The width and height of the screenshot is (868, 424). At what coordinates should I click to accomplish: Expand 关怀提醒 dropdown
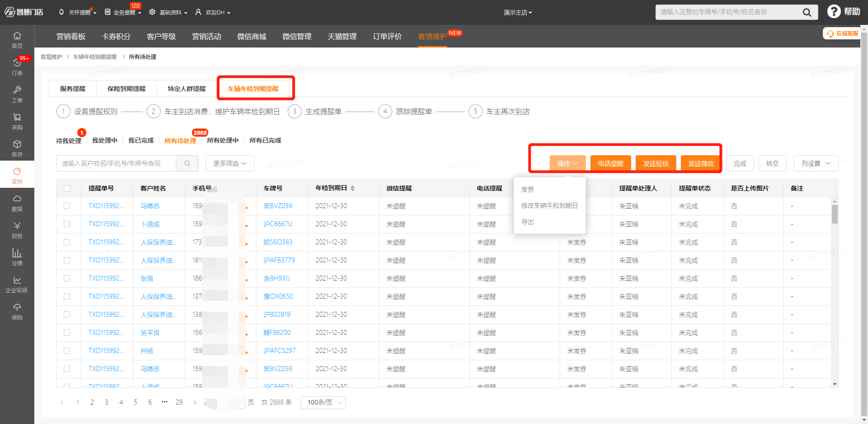[x=78, y=12]
